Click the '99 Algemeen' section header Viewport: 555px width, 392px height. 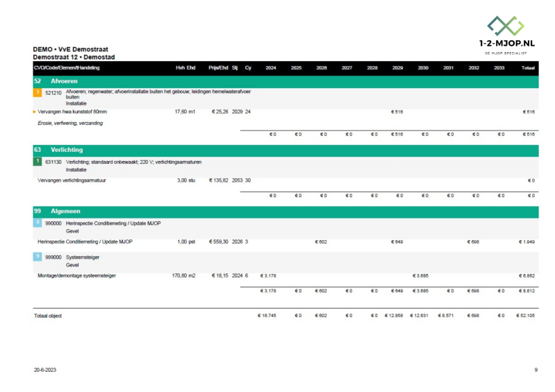285,212
